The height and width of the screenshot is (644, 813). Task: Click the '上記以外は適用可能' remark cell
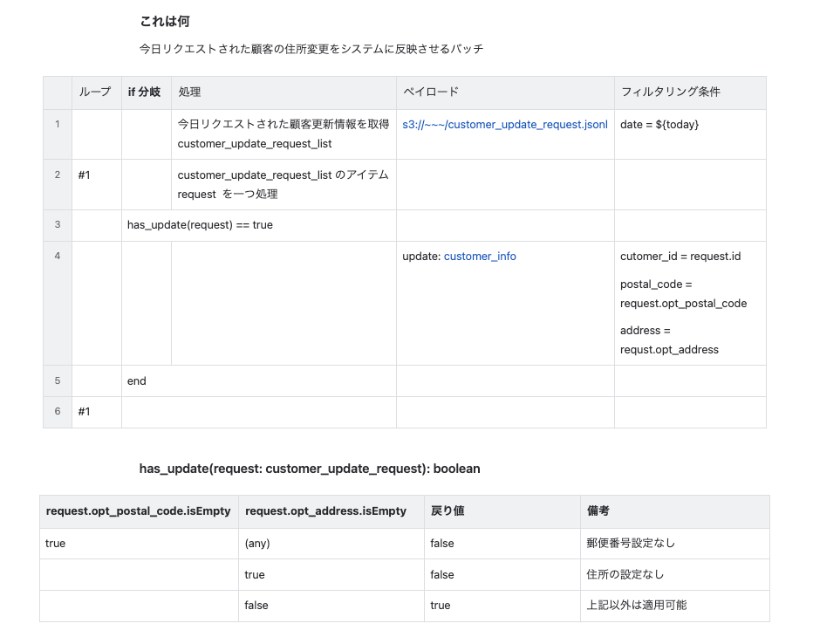[x=675, y=606]
